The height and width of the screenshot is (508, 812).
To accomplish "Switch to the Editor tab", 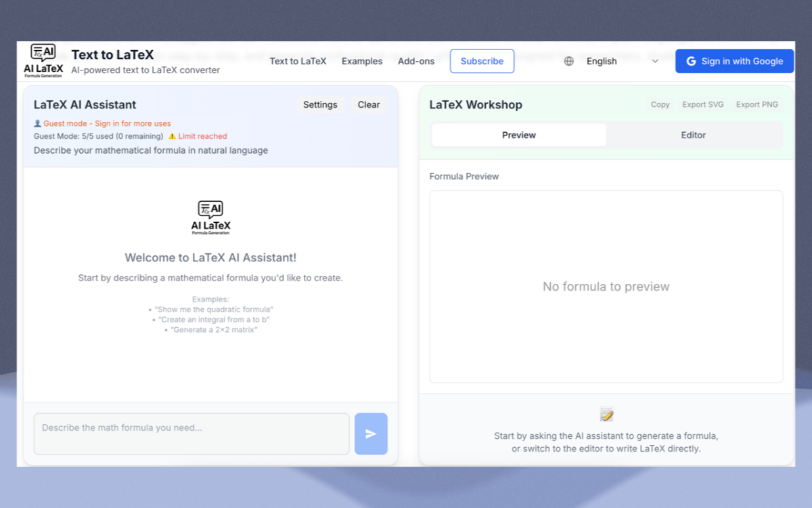I will tap(693, 135).
